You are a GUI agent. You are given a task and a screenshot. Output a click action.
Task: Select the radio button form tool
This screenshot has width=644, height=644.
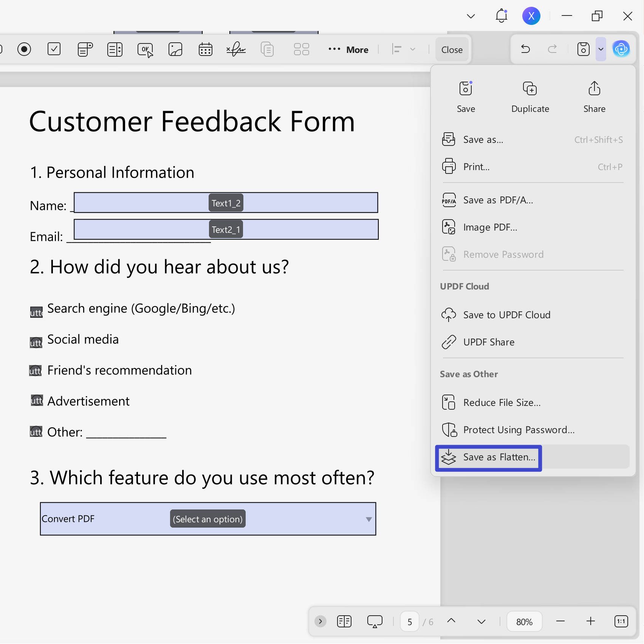click(24, 49)
